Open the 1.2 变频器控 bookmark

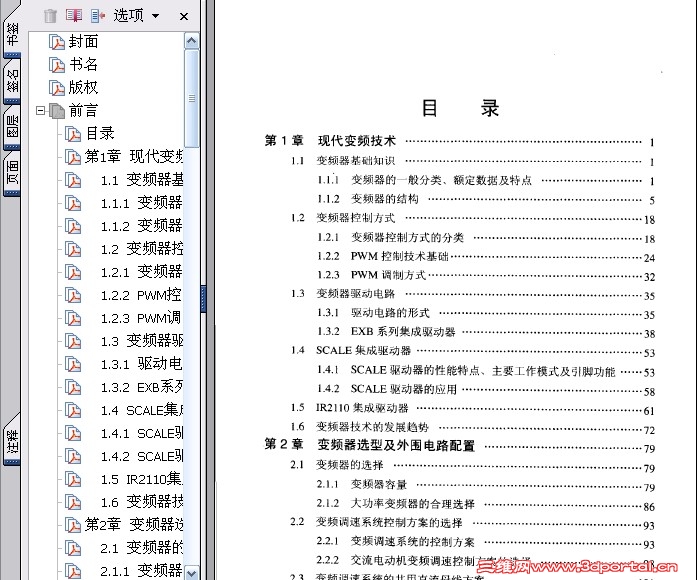(142, 249)
